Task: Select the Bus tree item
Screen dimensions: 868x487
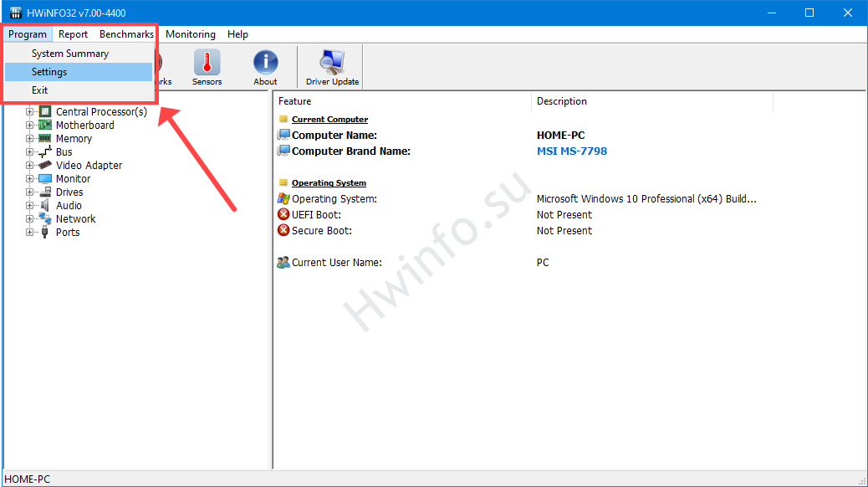Action: [x=64, y=152]
